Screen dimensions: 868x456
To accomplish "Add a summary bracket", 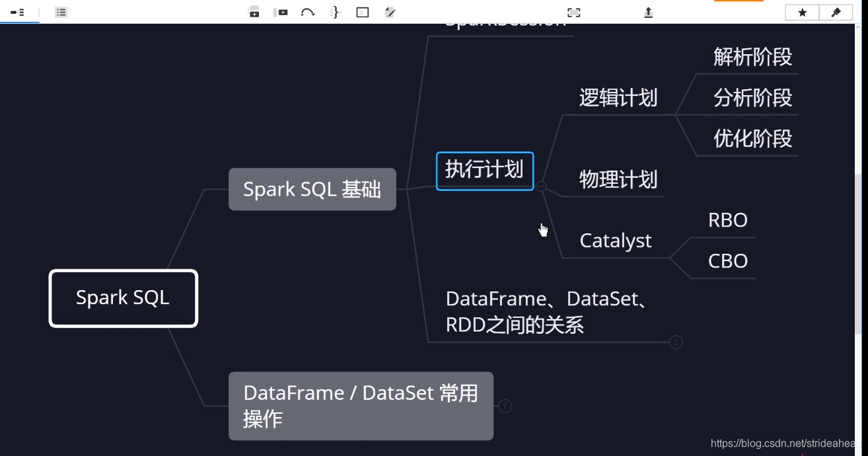I will pos(336,12).
